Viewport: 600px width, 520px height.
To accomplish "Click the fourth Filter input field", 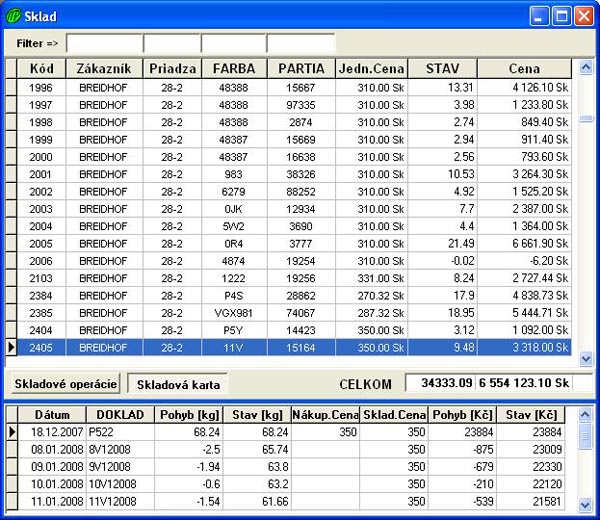I will coord(300,44).
